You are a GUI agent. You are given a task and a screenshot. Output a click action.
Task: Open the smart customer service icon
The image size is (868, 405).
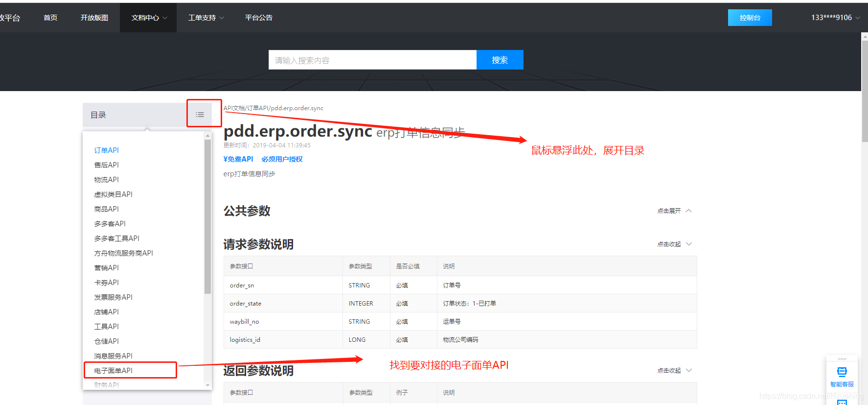coord(842,376)
